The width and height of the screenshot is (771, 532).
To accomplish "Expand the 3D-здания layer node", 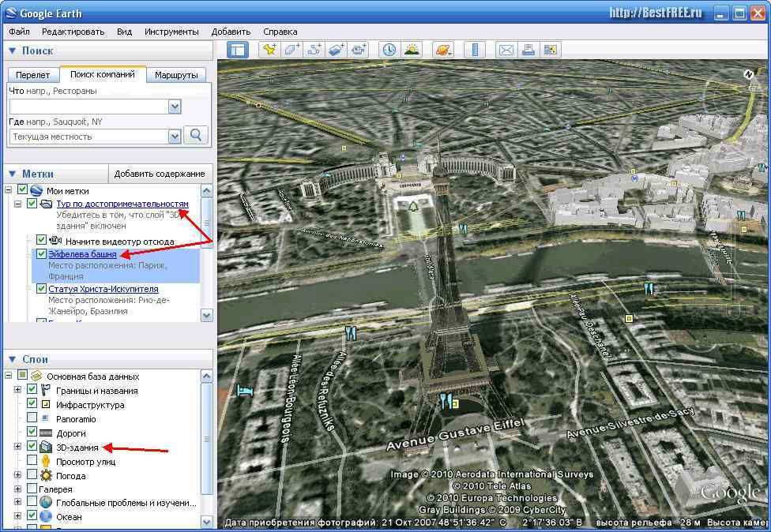I will pyautogui.click(x=17, y=447).
